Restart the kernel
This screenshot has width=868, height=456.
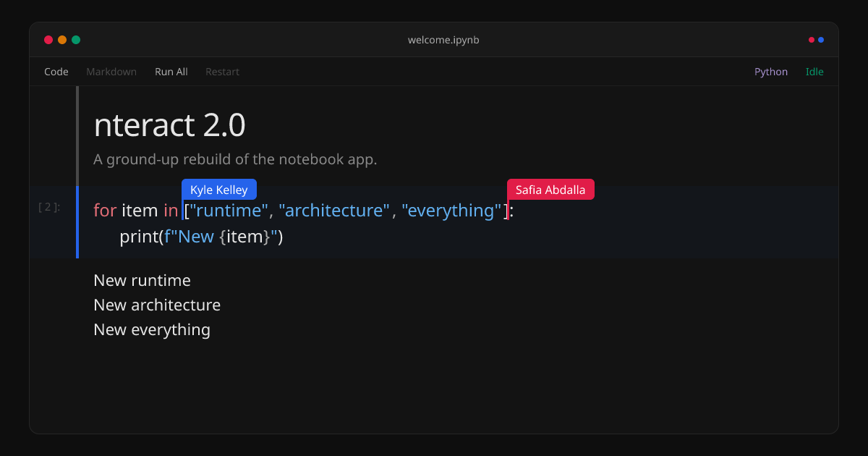[x=222, y=72]
